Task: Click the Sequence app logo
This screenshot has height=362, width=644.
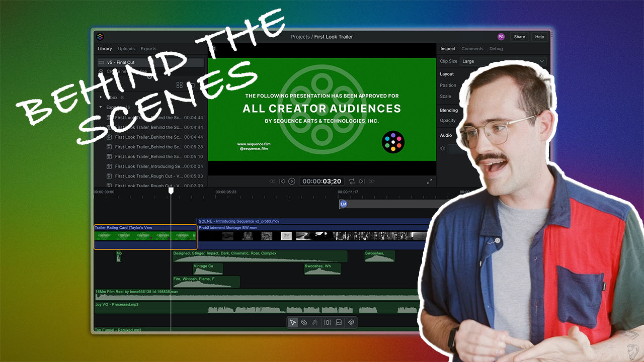Action: pos(100,37)
